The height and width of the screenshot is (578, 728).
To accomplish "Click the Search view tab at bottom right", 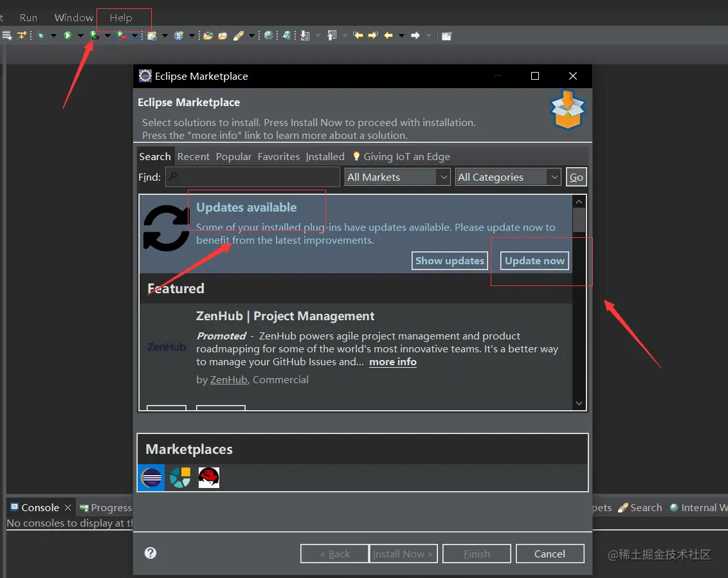I will tap(641, 507).
